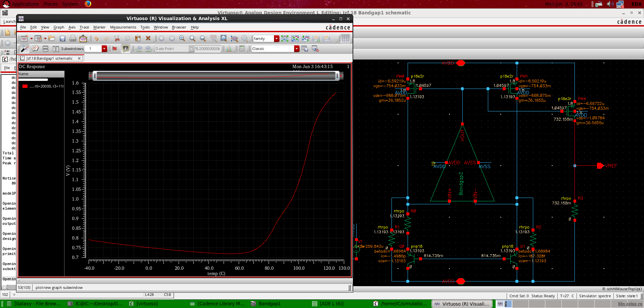Image resolution: width=644 pixels, height=308 pixels.
Task: Close the lzf.18 Bandgap1 schematic tab
Action: 79,58
